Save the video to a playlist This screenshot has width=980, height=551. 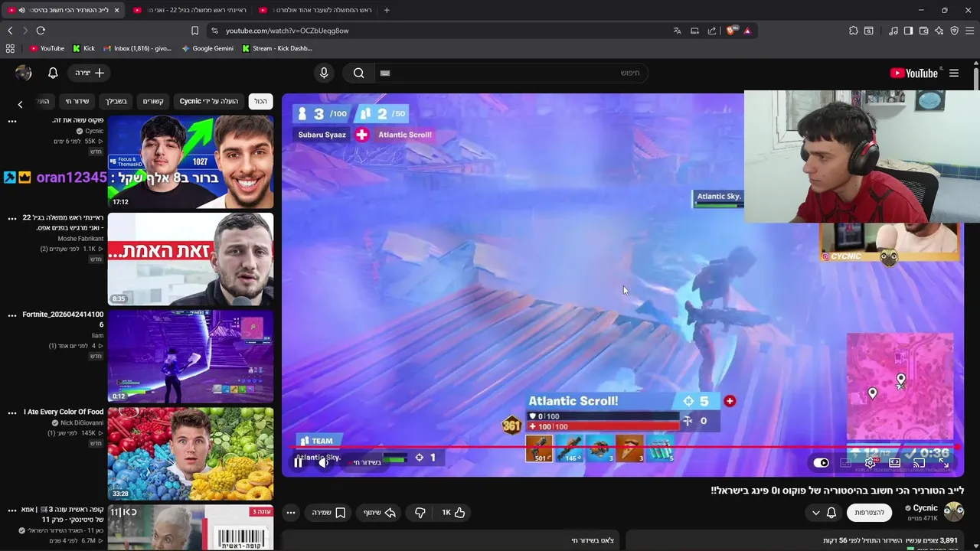coord(329,513)
